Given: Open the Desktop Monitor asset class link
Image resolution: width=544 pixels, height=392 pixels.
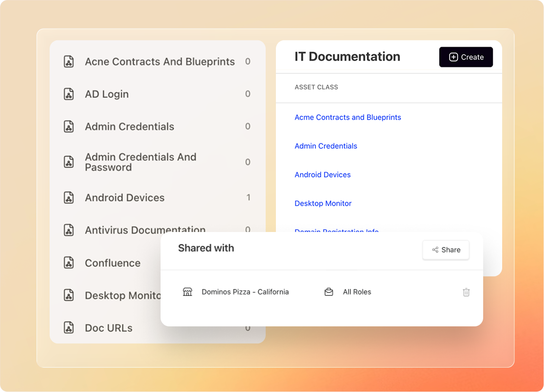Looking at the screenshot, I should click(323, 203).
